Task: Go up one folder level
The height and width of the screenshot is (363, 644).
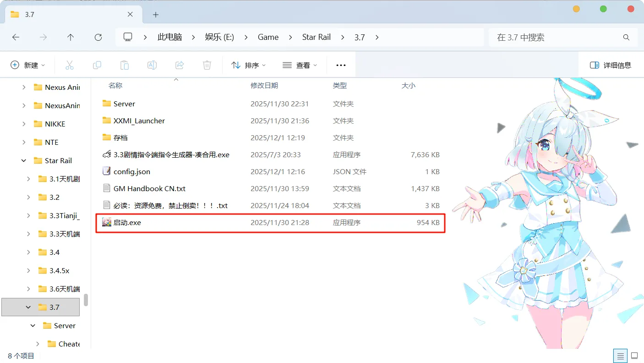Action: [71, 37]
